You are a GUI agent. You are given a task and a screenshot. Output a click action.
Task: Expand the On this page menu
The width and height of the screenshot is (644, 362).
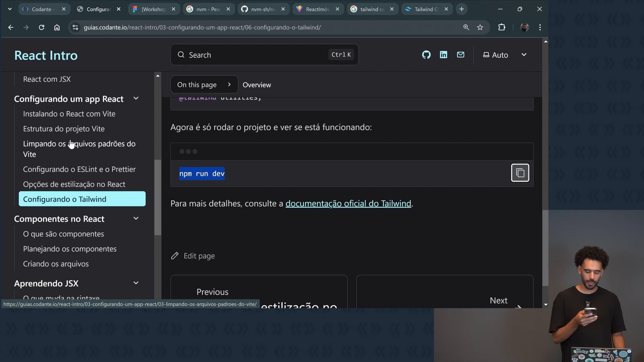pos(204,85)
